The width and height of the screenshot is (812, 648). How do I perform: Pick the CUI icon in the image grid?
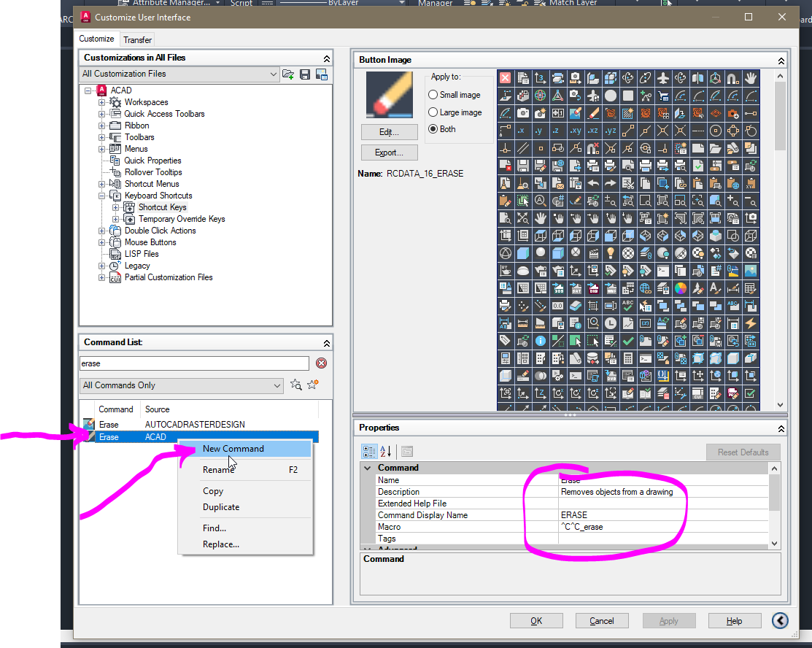698,393
